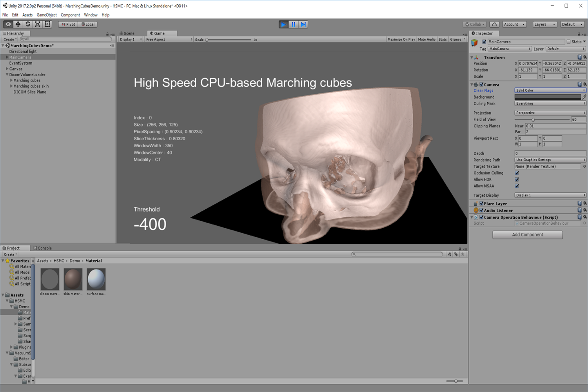Select the Move tool in toolbar
The width and height of the screenshot is (588, 392).
[x=18, y=24]
